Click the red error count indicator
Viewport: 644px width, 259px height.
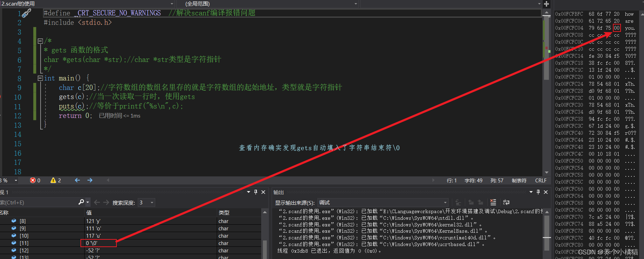tap(35, 180)
